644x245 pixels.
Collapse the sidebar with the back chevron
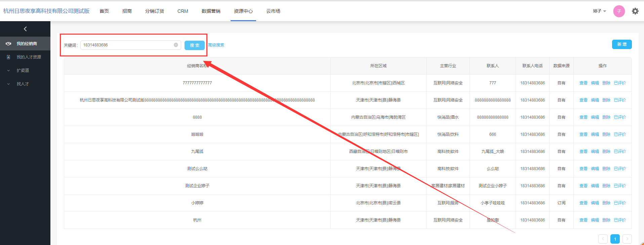[x=25, y=29]
